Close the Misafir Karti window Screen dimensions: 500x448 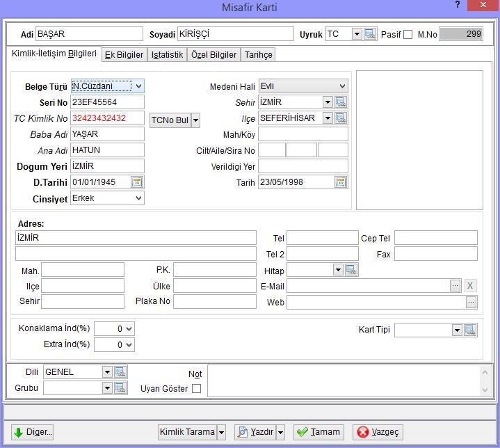pos(483,5)
